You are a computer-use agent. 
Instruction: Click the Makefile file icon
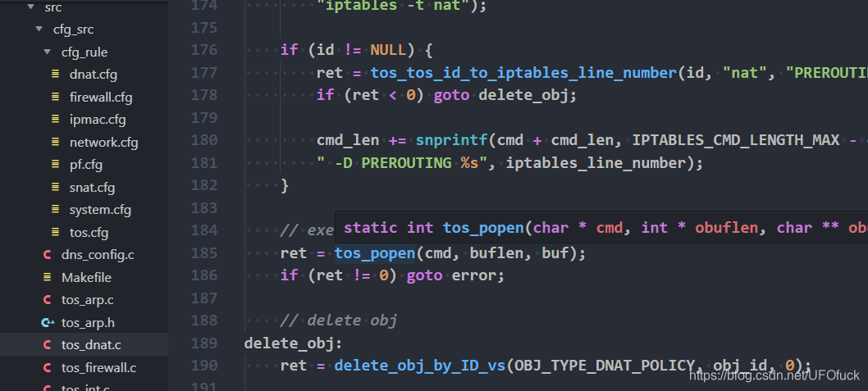[47, 277]
